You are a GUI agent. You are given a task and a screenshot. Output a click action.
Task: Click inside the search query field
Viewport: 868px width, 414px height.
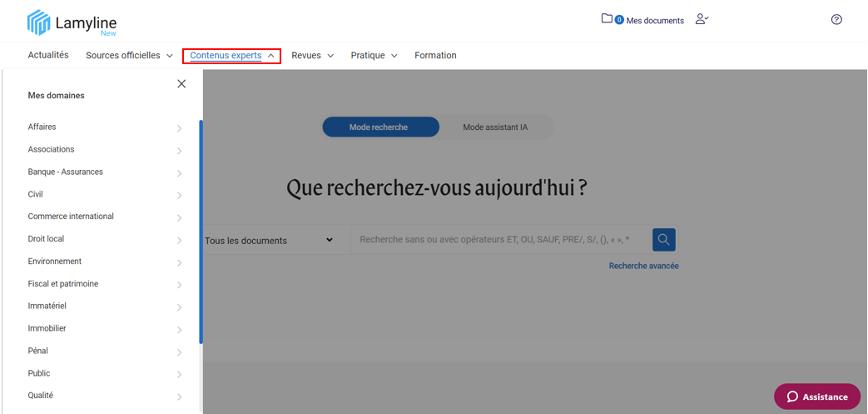499,240
